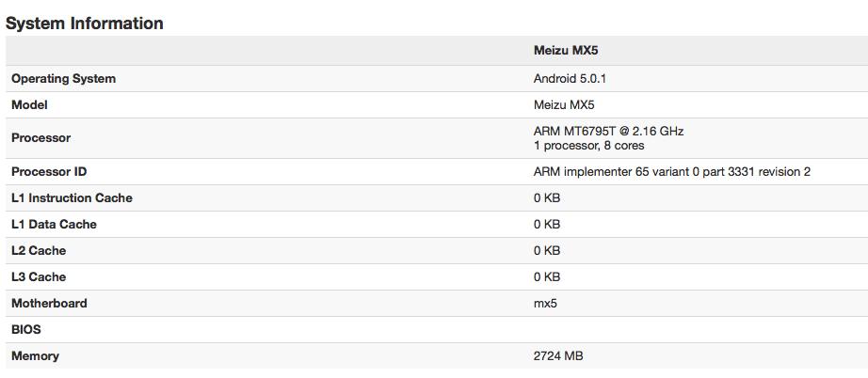Click the L3 Cache label

tap(39, 276)
